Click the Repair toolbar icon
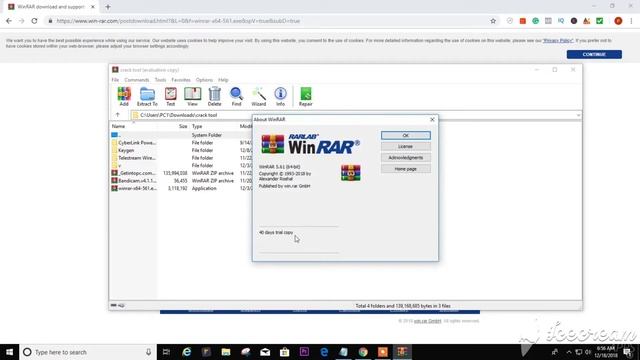 click(x=306, y=97)
